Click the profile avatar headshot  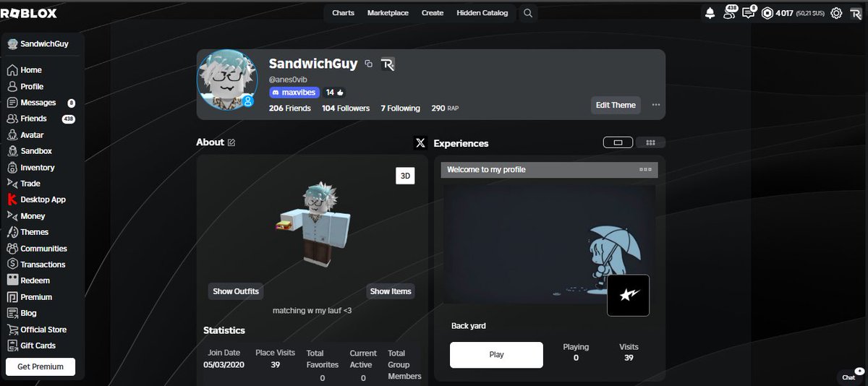click(x=227, y=80)
